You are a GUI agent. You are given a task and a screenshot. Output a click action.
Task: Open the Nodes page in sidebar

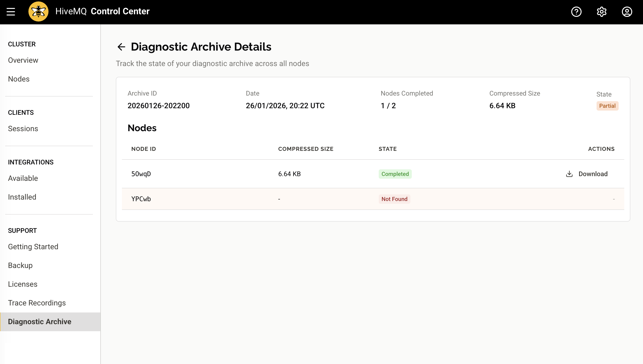pos(19,79)
